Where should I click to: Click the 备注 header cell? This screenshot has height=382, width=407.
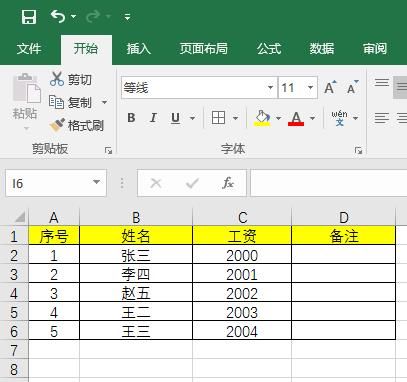344,236
